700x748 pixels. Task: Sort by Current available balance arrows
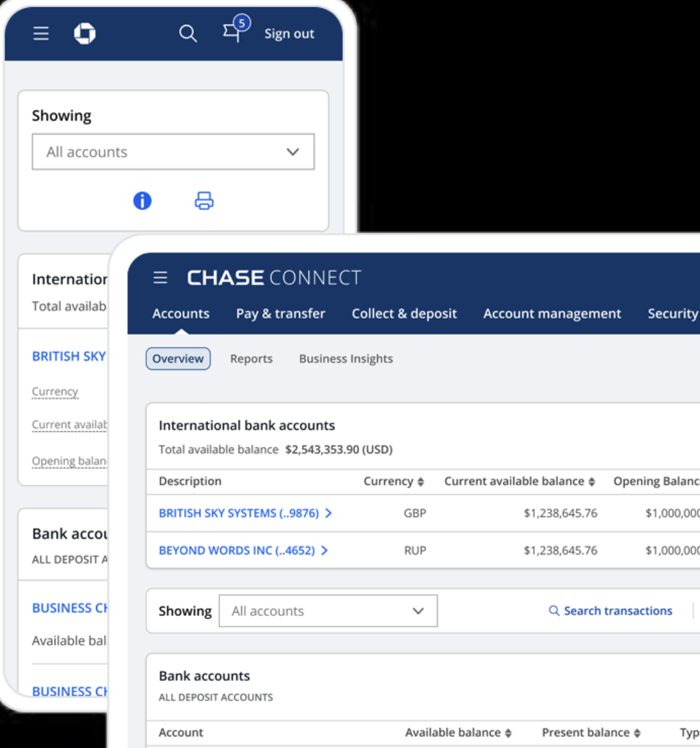591,482
